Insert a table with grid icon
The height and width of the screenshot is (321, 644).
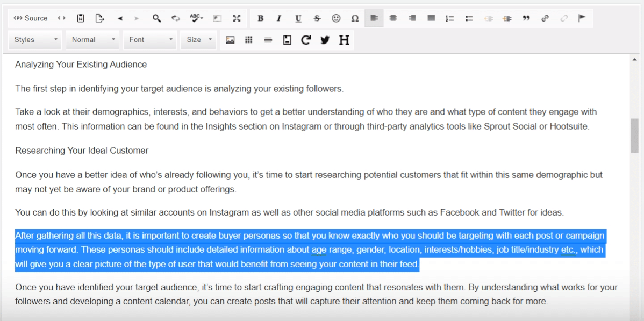tap(249, 40)
